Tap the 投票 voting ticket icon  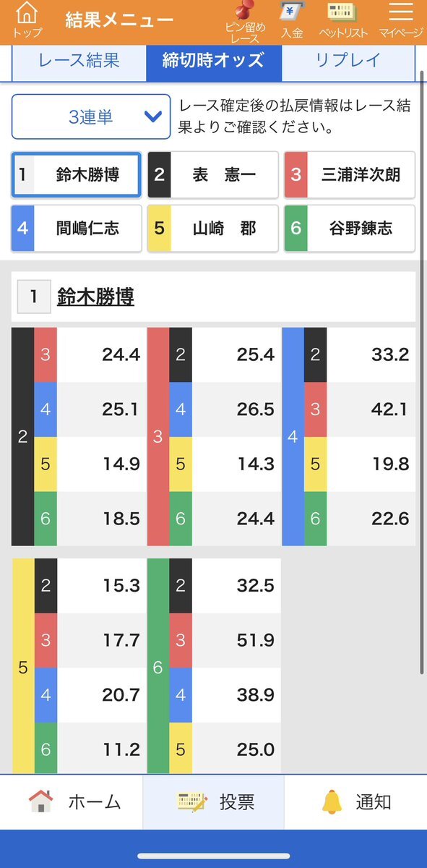[193, 801]
